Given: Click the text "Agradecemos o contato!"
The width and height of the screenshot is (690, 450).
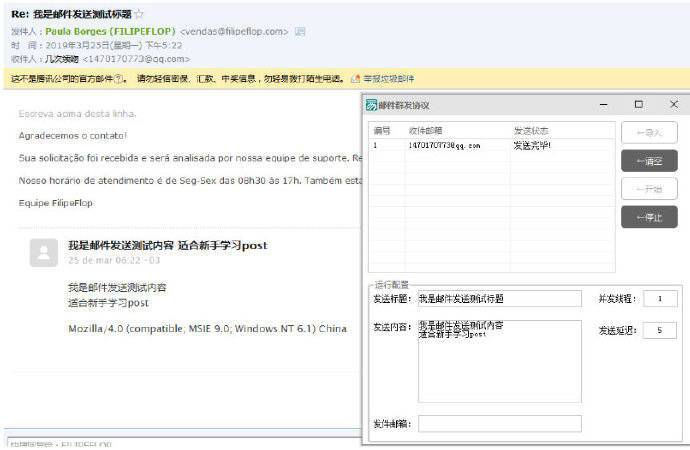Looking at the screenshot, I should click(x=73, y=135).
